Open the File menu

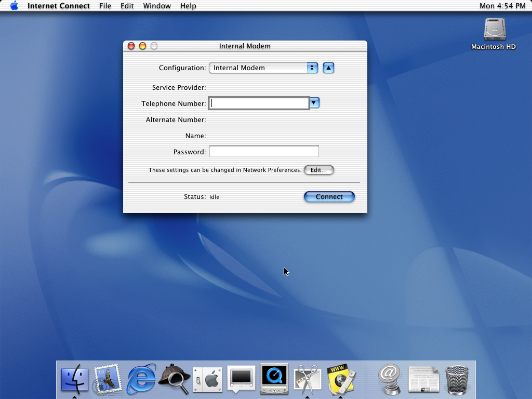coord(105,6)
